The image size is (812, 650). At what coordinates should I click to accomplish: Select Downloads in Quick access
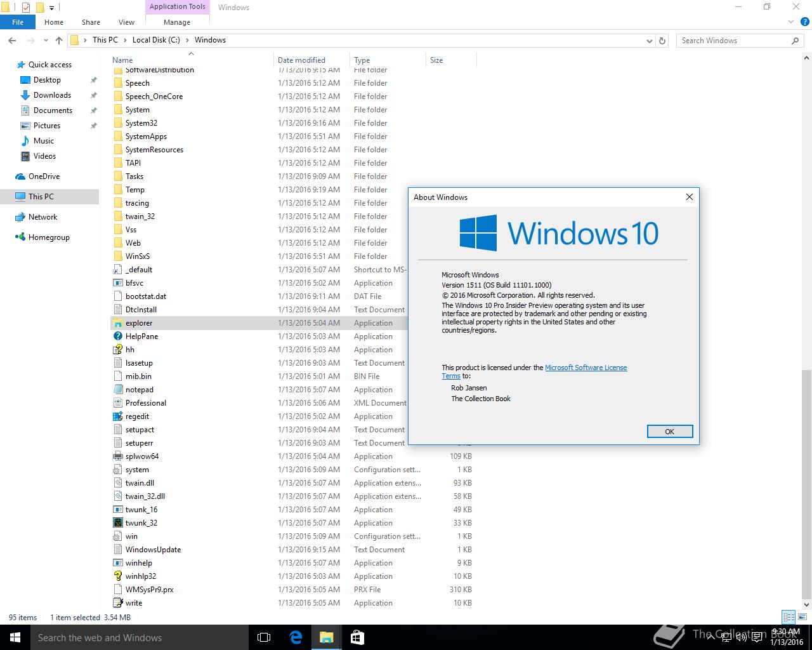(x=52, y=95)
